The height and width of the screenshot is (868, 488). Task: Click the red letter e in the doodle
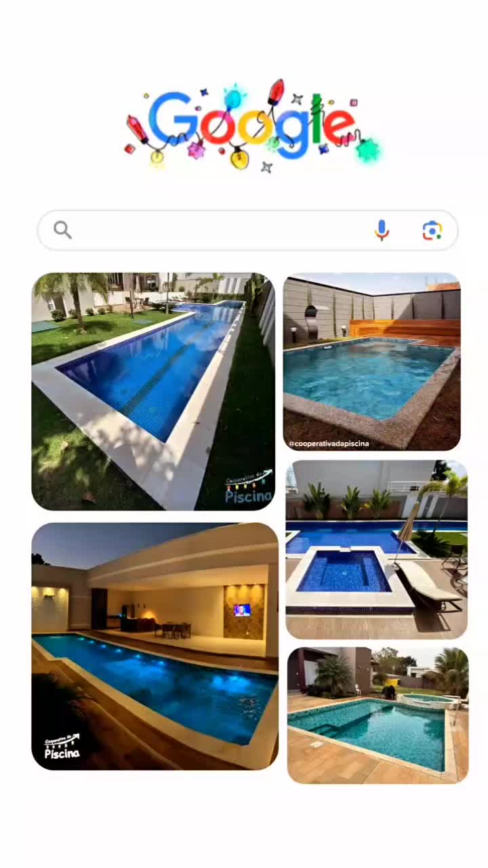(x=338, y=125)
